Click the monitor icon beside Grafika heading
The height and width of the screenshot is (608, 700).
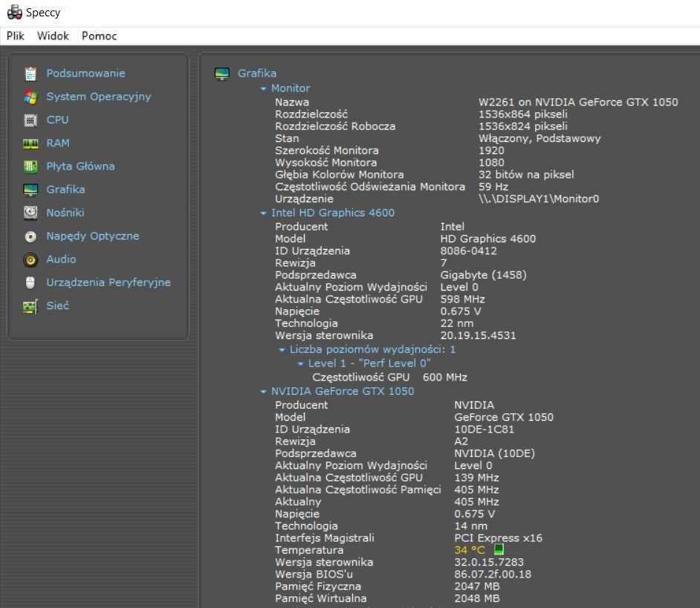click(x=222, y=74)
